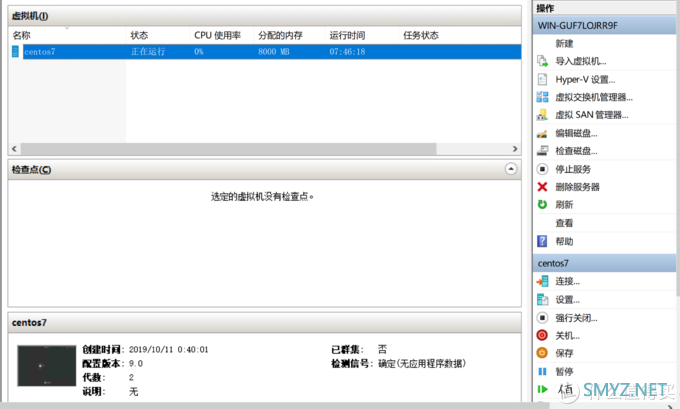The width and height of the screenshot is (680, 409).
Task: Click the centos7 VM icon in the list row
Action: click(15, 52)
